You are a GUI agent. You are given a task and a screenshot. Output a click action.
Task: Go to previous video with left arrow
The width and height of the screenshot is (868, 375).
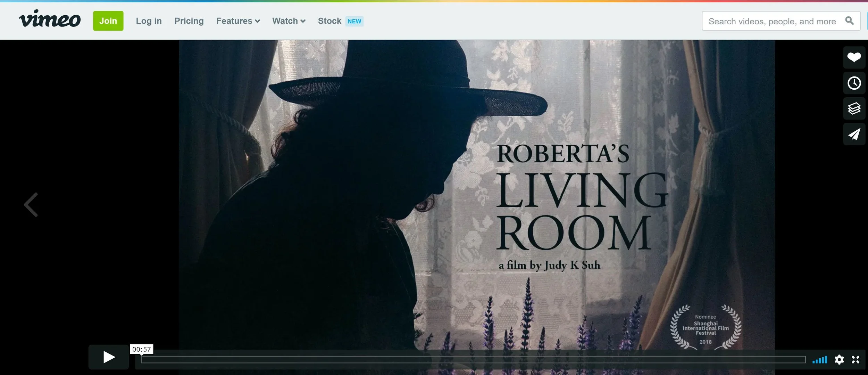pos(31,205)
